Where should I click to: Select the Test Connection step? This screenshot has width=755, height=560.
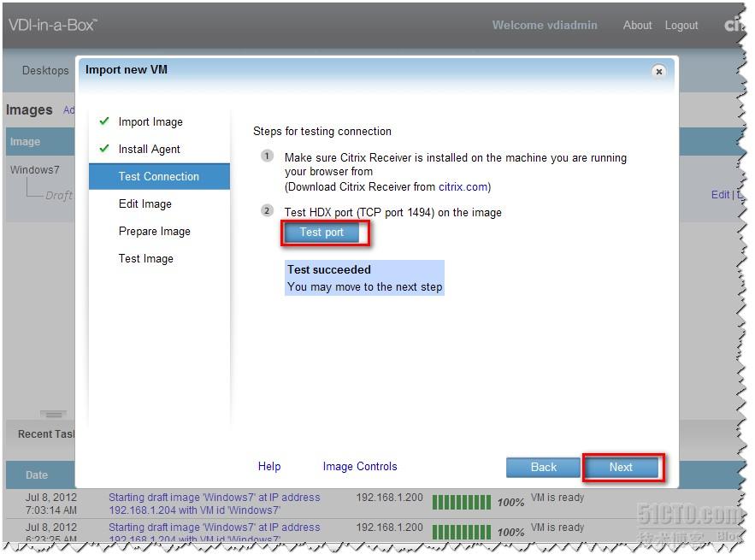click(x=159, y=176)
